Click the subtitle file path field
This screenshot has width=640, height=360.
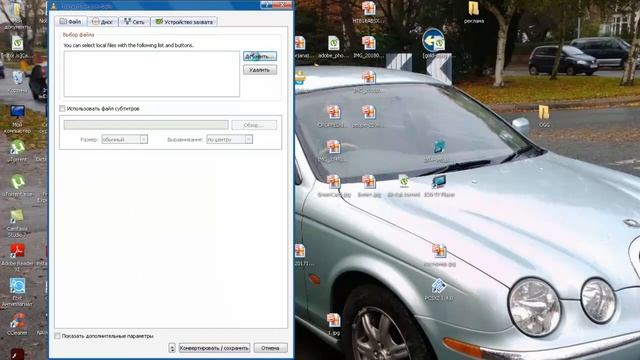click(x=146, y=125)
